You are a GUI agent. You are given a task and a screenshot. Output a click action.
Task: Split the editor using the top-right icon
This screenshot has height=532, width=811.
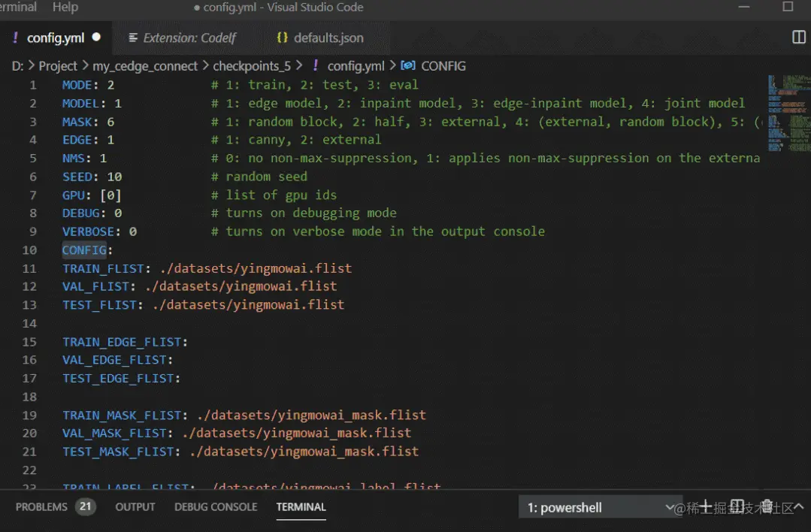click(x=798, y=38)
